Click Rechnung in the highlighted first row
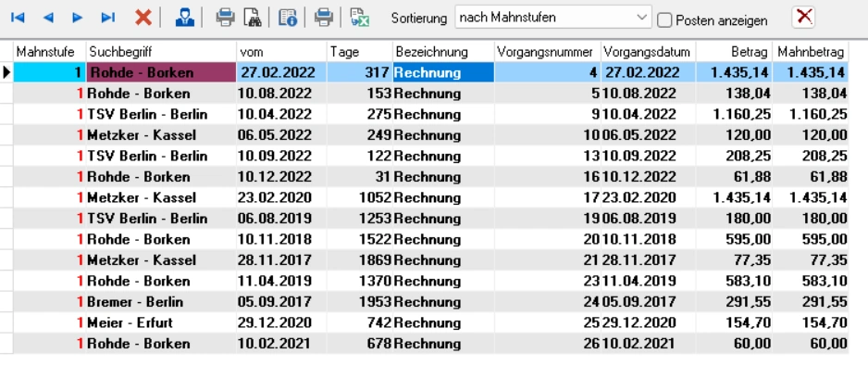The height and width of the screenshot is (366, 868). point(443,72)
